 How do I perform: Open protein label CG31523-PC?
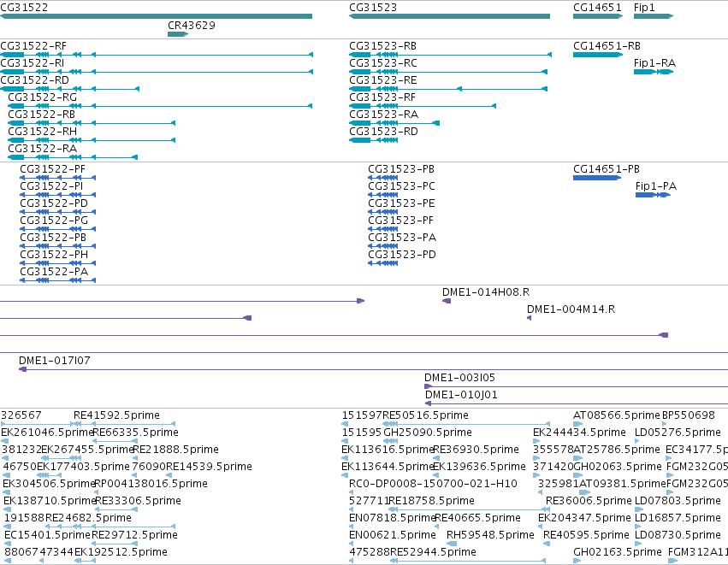coord(401,186)
